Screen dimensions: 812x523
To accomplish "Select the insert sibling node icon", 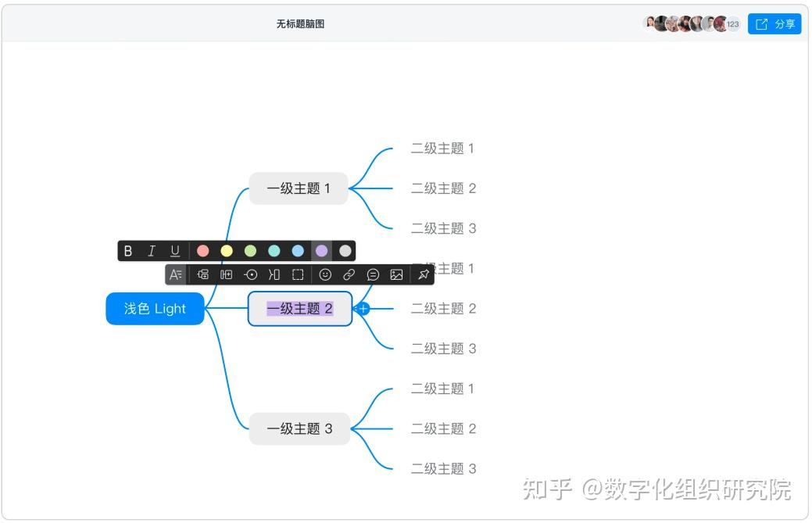I will [203, 275].
